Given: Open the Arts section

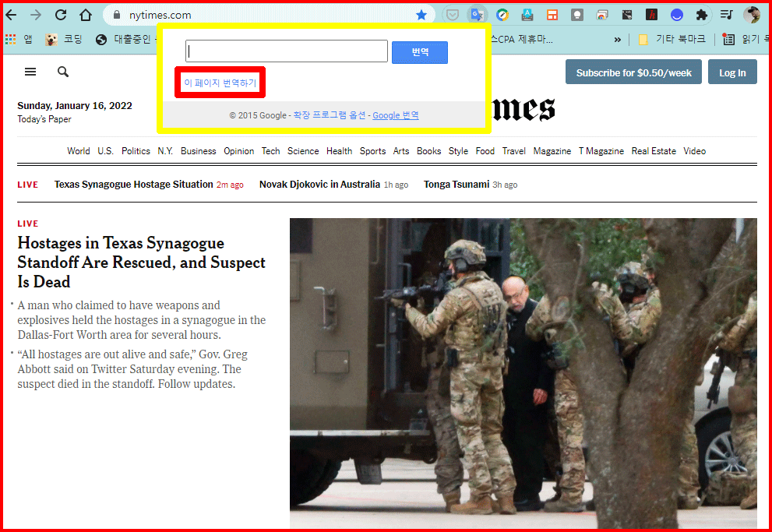Looking at the screenshot, I should point(401,151).
